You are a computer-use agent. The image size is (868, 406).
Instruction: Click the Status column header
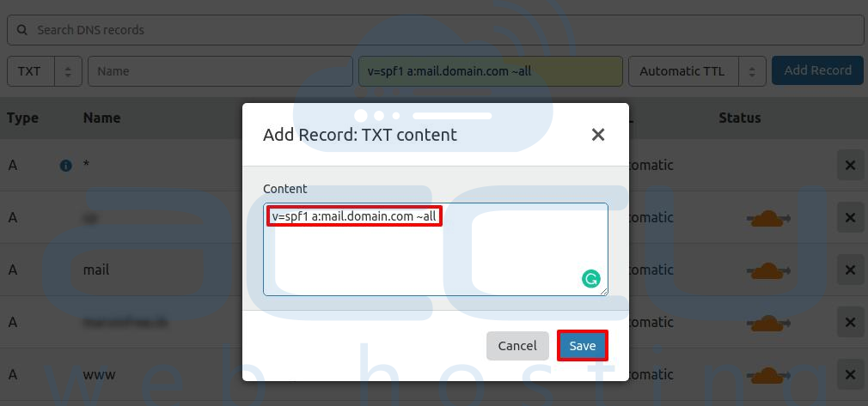pyautogui.click(x=740, y=118)
